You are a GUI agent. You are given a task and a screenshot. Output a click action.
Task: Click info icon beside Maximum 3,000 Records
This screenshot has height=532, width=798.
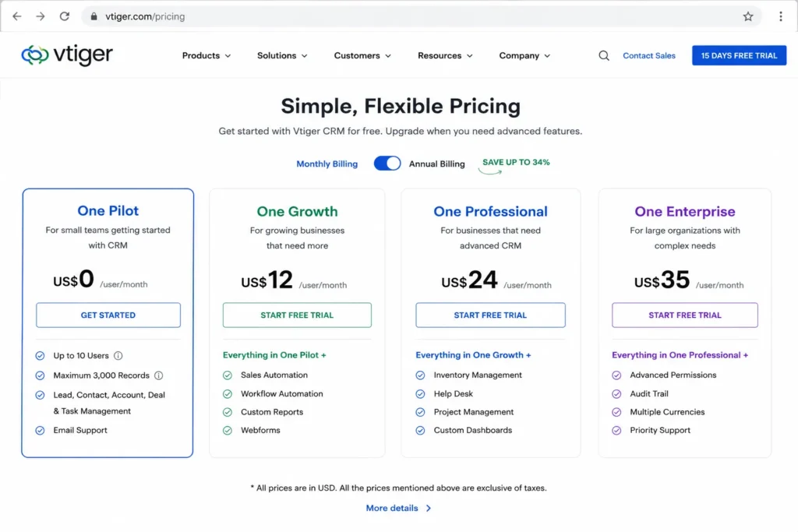[x=159, y=375]
